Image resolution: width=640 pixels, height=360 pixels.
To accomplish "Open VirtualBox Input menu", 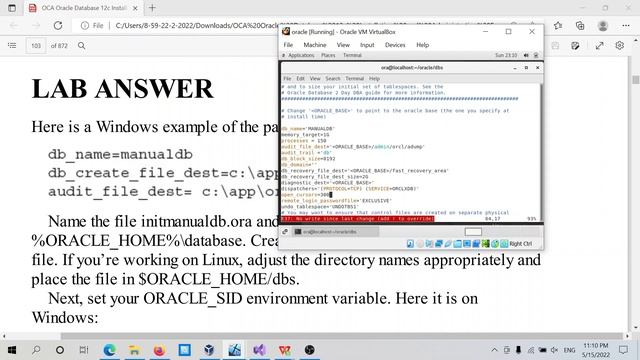I will (367, 45).
